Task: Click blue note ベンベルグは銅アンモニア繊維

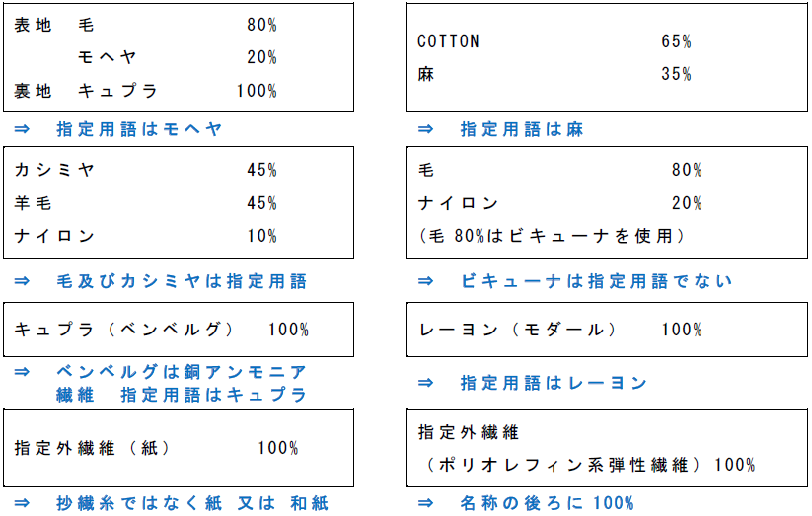Action: (182, 373)
